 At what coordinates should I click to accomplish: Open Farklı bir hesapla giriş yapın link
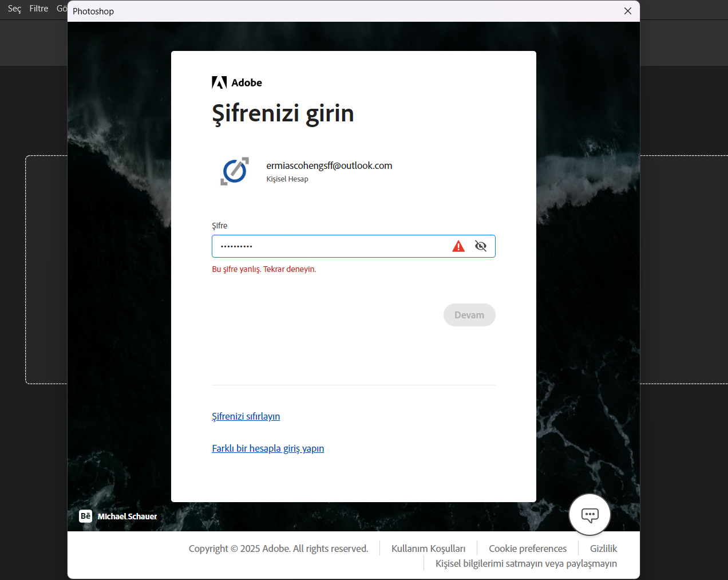[x=268, y=448]
